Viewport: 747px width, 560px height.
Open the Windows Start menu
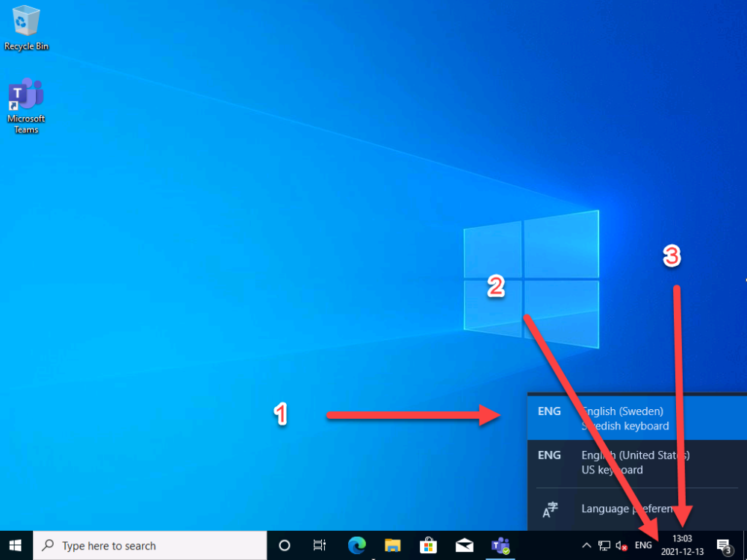click(16, 545)
